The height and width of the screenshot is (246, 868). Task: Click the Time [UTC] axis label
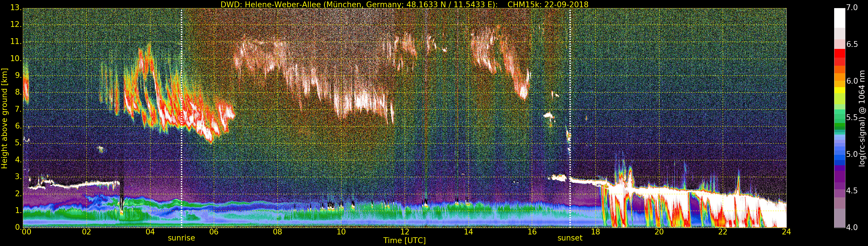point(404,241)
